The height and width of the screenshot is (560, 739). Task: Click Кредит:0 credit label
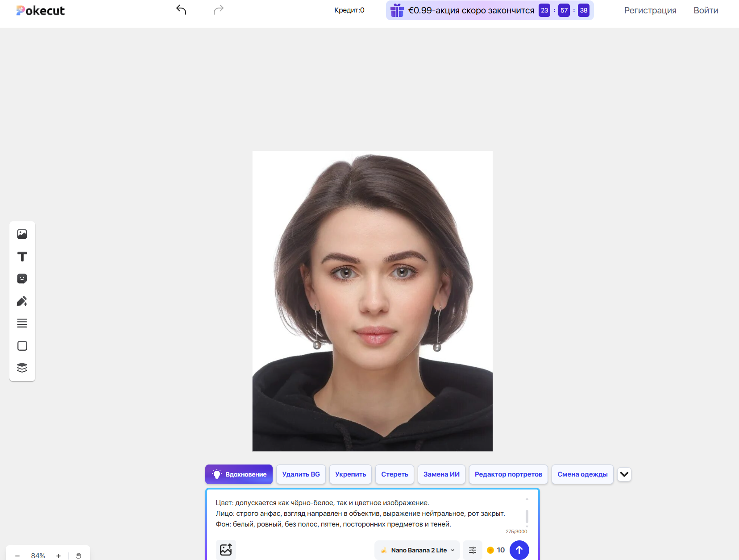click(x=349, y=10)
